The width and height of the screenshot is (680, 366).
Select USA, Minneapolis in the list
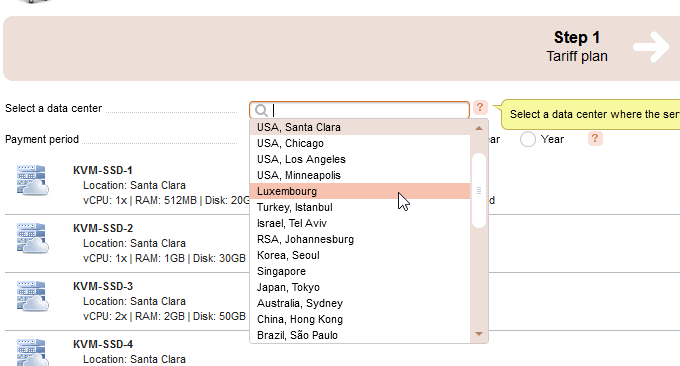pyautogui.click(x=360, y=175)
